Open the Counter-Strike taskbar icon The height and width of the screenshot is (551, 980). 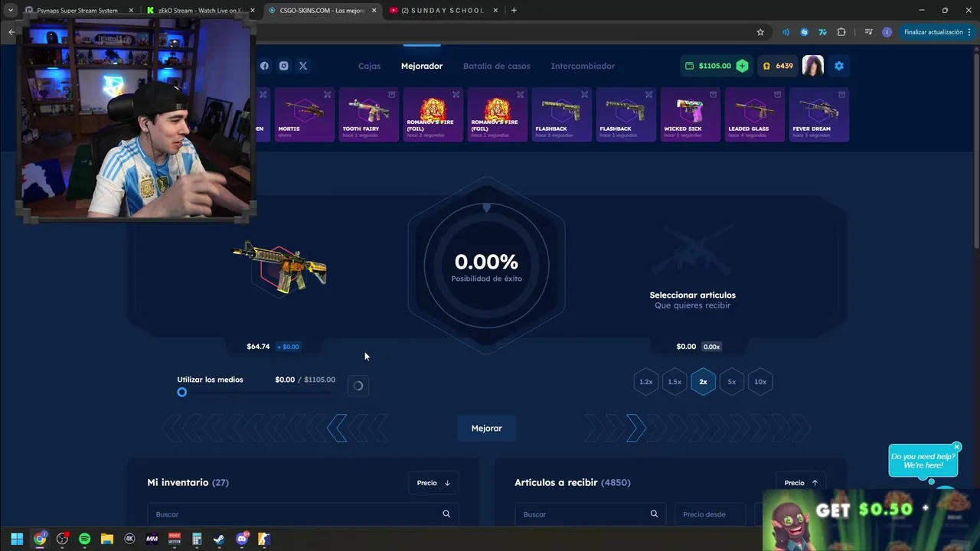pos(263,539)
